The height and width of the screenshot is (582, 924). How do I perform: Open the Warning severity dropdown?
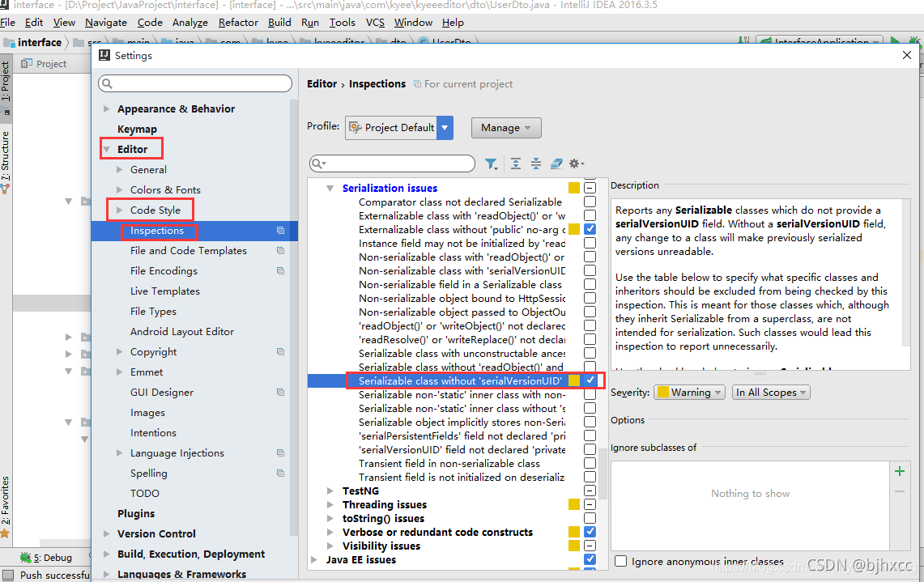[x=689, y=393]
